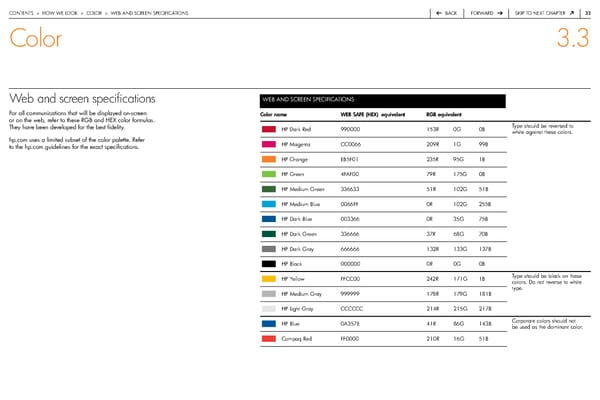The height and width of the screenshot is (400, 600).
Task: Click the page number 32
Action: pos(591,11)
